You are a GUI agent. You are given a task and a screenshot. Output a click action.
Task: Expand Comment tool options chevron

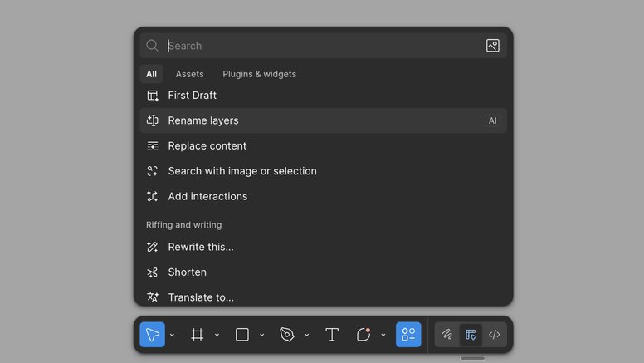[383, 335]
